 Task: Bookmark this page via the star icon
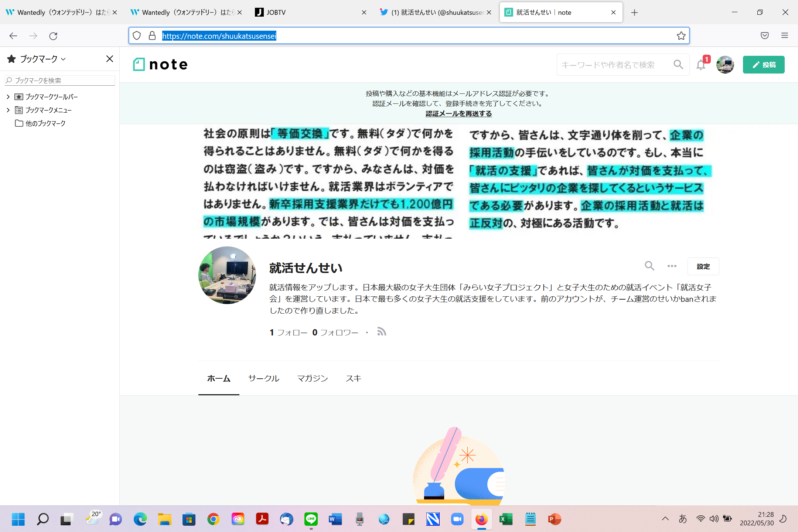tap(681, 35)
